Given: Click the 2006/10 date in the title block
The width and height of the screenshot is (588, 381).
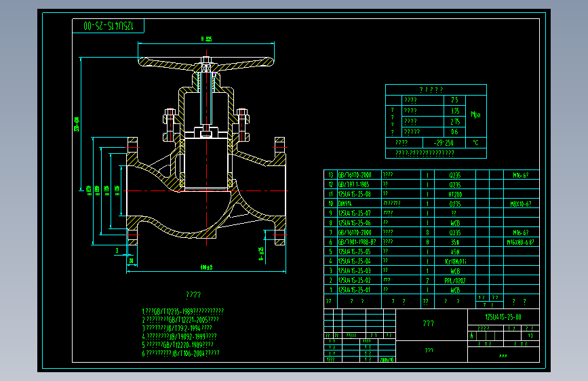Looking at the screenshot, I should [387, 359].
